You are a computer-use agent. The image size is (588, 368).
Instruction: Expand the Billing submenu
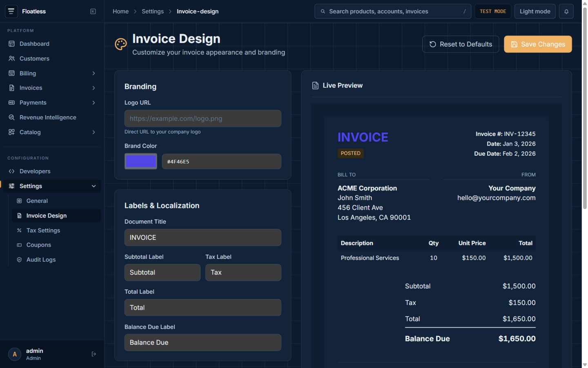point(94,73)
